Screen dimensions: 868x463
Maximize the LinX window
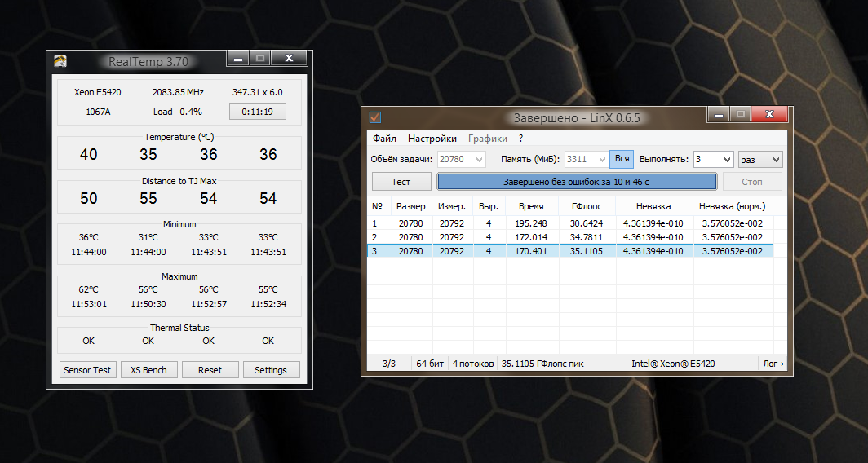[x=740, y=114]
